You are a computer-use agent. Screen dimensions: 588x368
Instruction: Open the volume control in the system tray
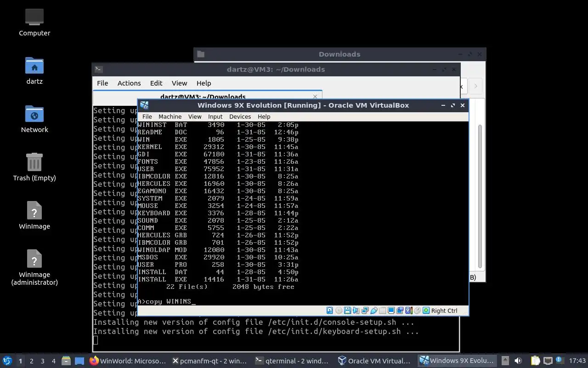click(518, 361)
